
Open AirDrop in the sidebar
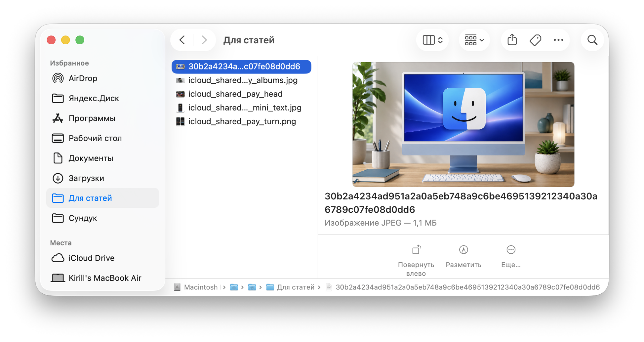[x=103, y=78]
